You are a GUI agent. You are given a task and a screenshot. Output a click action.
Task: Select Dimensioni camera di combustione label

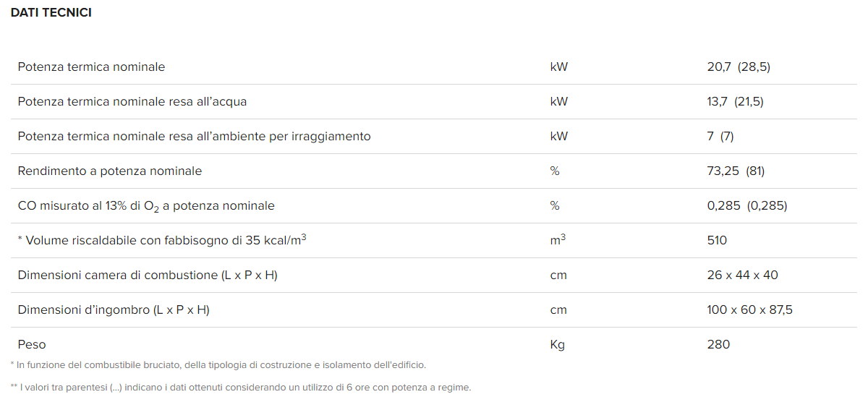[148, 276]
